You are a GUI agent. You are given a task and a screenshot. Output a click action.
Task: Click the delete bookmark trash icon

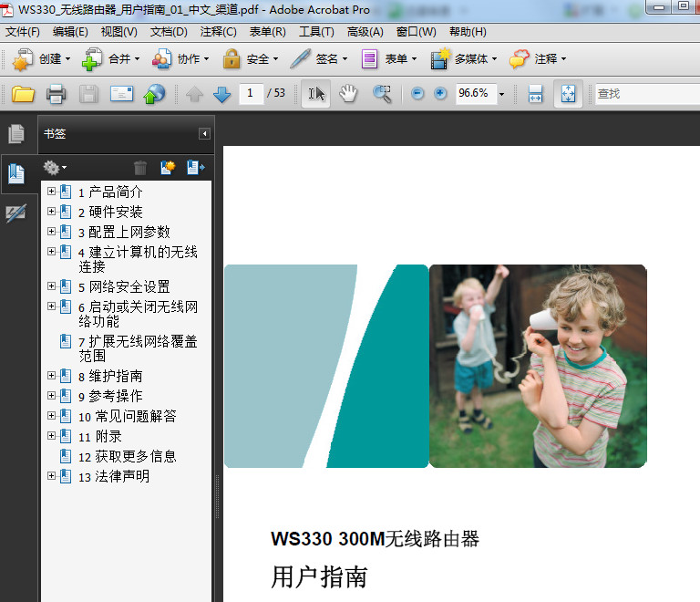click(140, 168)
